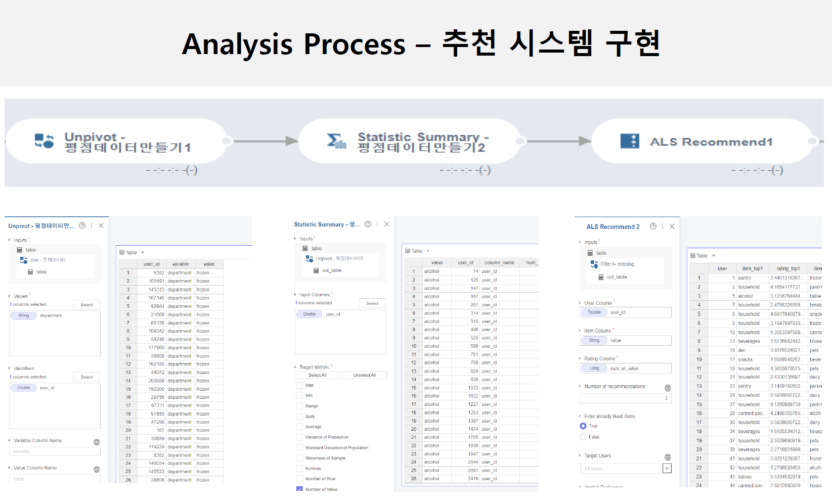Click Select button for Identifiers columns
Image resolution: width=832 pixels, height=504 pixels.
pyautogui.click(x=86, y=377)
